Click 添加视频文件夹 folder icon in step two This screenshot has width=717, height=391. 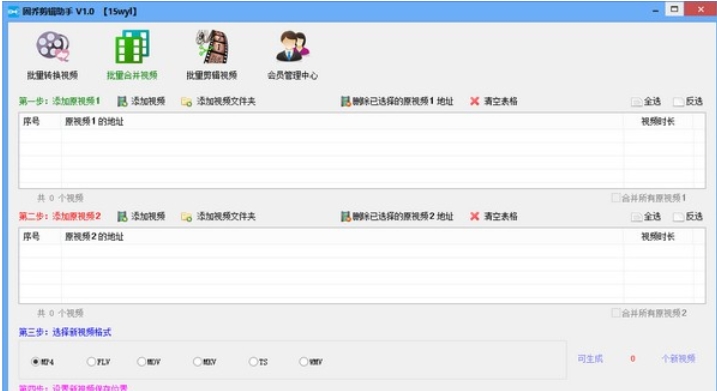point(186,217)
